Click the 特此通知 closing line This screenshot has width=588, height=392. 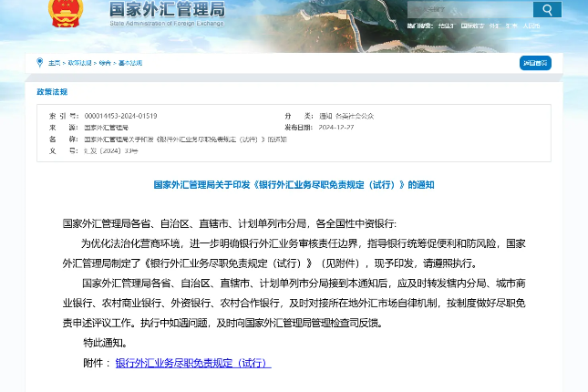tap(106, 343)
